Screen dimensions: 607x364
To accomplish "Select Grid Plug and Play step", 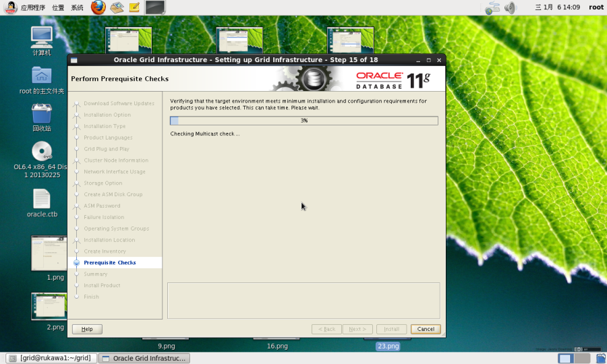I will click(107, 149).
